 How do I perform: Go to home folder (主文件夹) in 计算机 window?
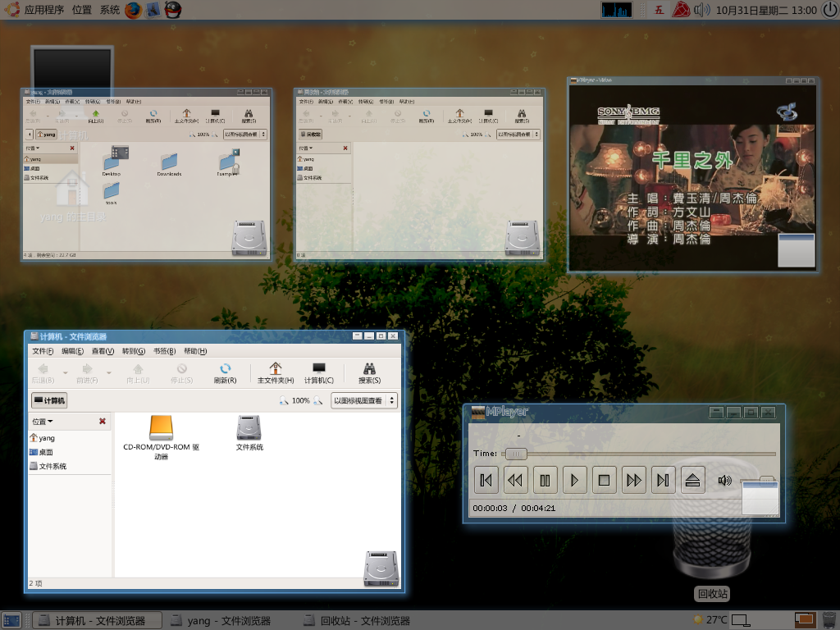276,373
